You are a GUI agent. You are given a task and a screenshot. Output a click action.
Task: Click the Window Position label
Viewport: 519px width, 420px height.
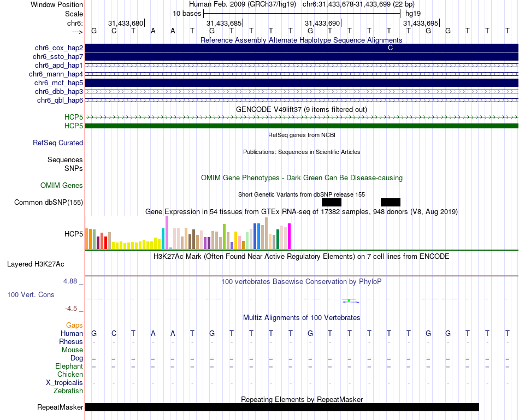click(57, 4)
